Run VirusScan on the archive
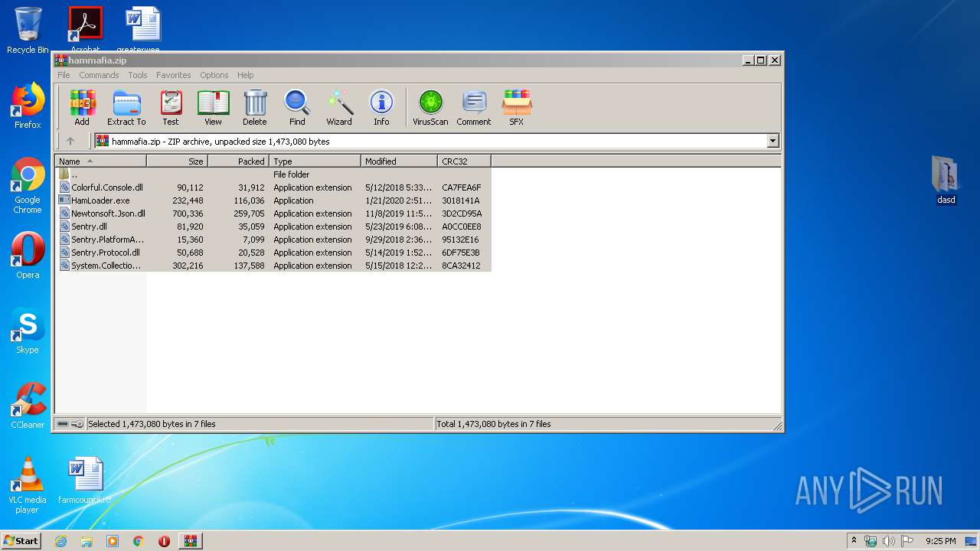This screenshot has height=551, width=980. (430, 108)
